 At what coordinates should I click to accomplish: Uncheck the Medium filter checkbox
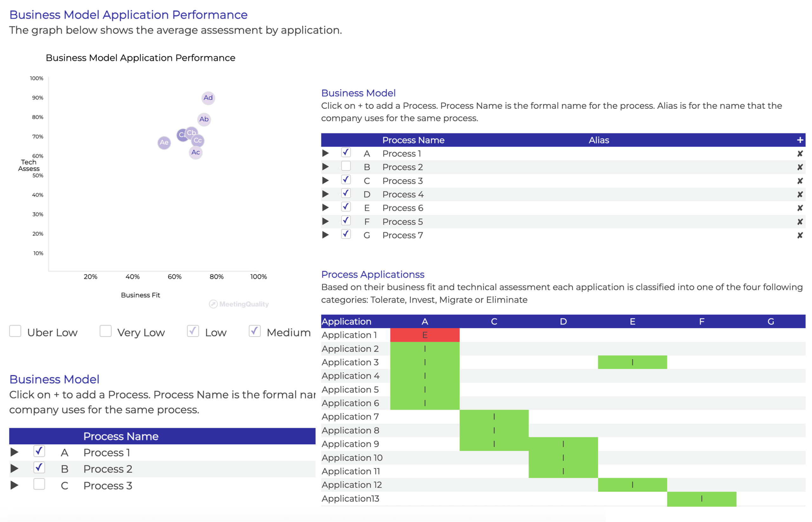(254, 331)
